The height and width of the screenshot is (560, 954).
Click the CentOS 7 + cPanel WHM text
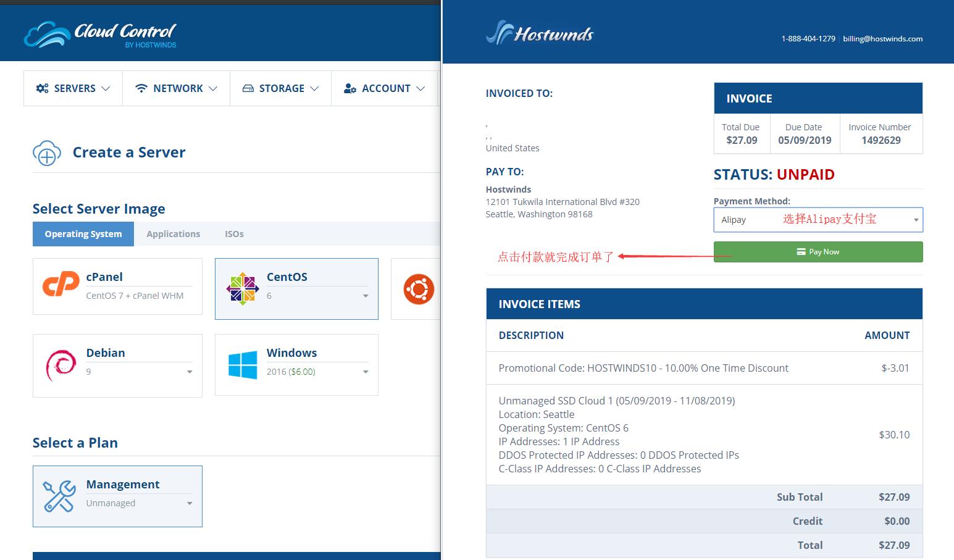coord(135,296)
